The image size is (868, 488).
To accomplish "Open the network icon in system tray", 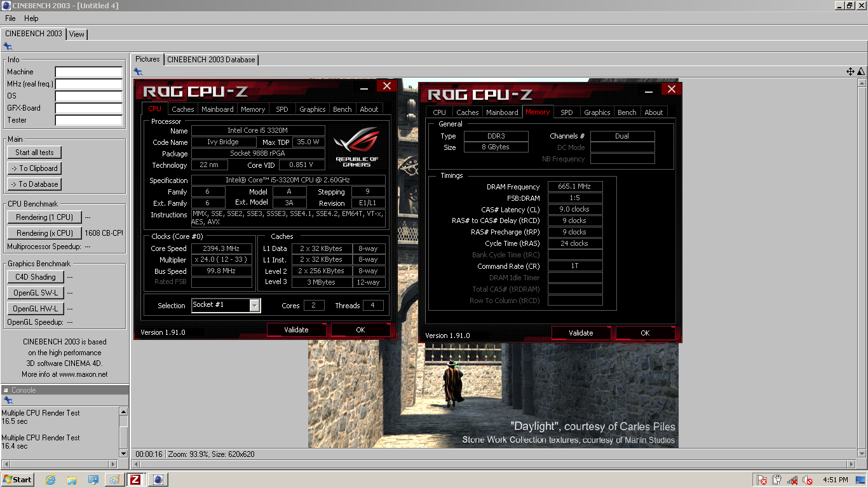I will [x=792, y=480].
